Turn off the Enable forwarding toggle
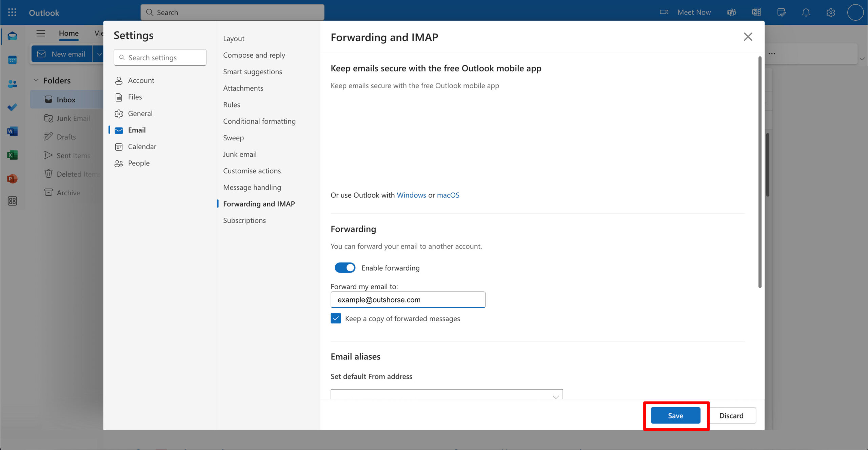Viewport: 868px width, 450px height. (345, 268)
